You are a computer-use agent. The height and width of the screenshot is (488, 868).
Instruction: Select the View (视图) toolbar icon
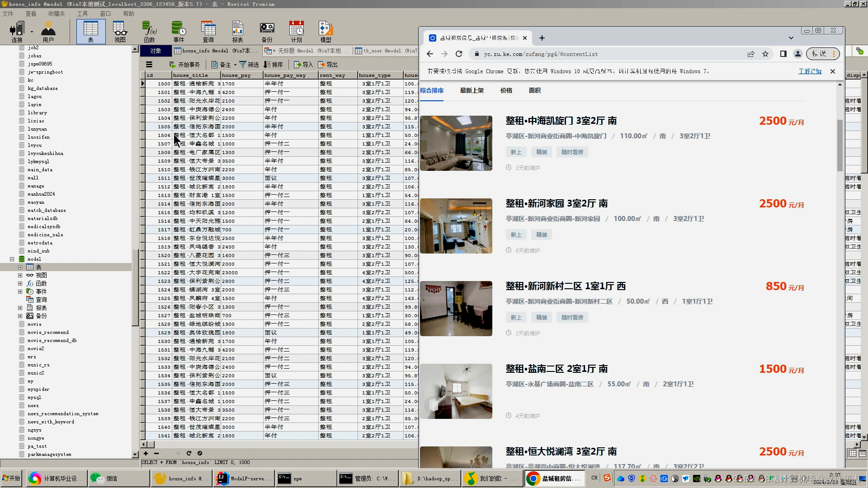coord(120,32)
